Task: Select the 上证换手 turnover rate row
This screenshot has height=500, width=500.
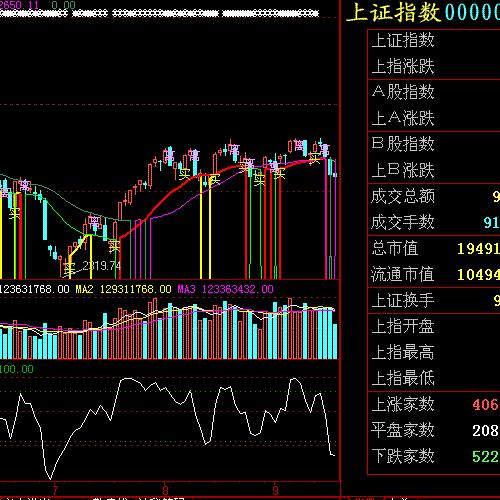Action: (x=434, y=300)
